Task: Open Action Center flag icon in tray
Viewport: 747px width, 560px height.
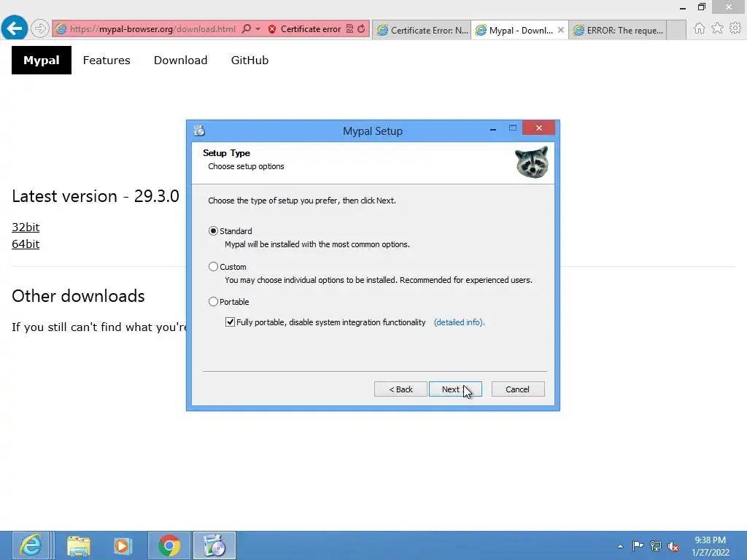Action: click(638, 545)
